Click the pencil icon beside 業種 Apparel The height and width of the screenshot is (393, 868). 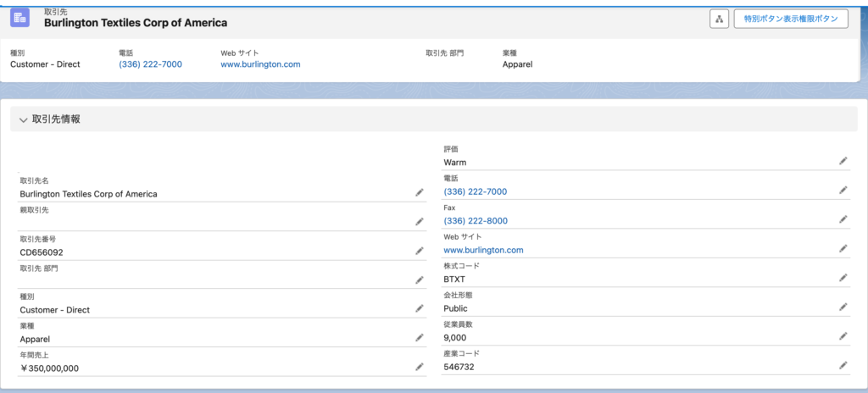click(420, 338)
